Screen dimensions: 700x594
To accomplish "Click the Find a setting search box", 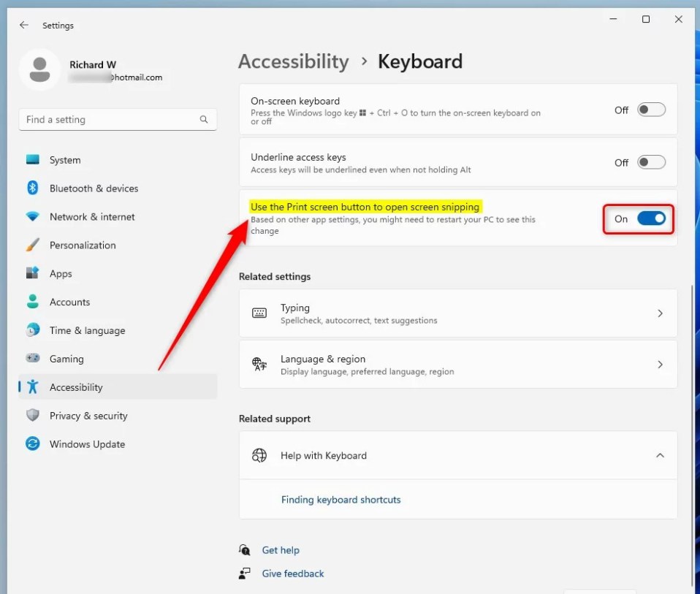I will click(117, 119).
